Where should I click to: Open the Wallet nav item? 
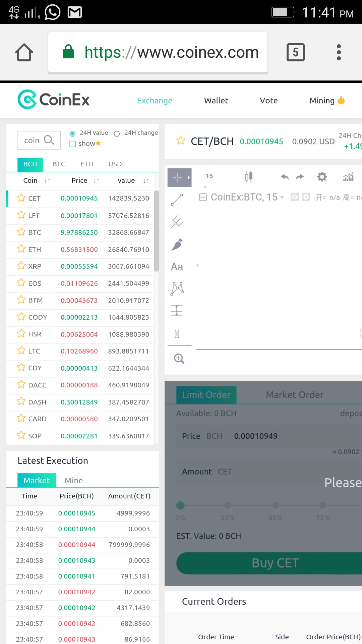pyautogui.click(x=216, y=101)
